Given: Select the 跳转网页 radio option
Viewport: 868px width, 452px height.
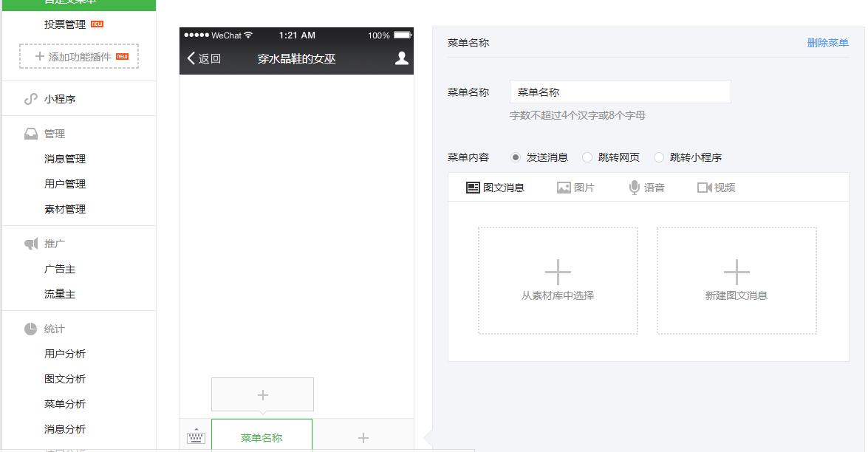Looking at the screenshot, I should [587, 157].
